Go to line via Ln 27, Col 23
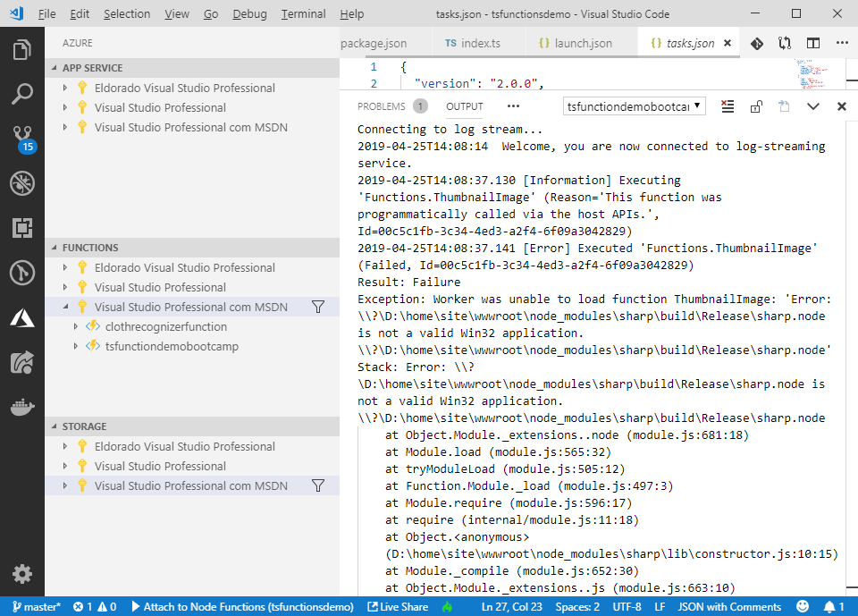This screenshot has height=616, width=858. 511,607
